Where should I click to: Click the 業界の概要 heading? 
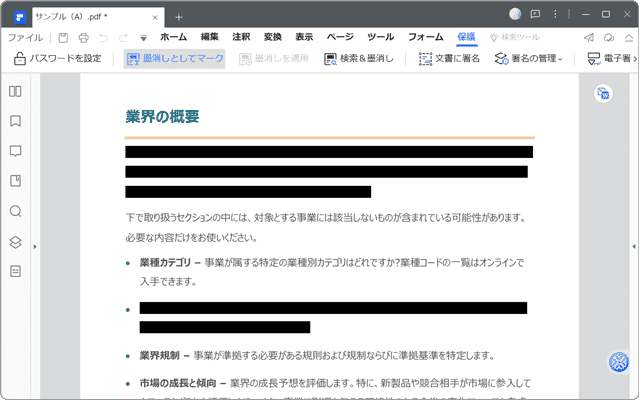pyautogui.click(x=162, y=117)
